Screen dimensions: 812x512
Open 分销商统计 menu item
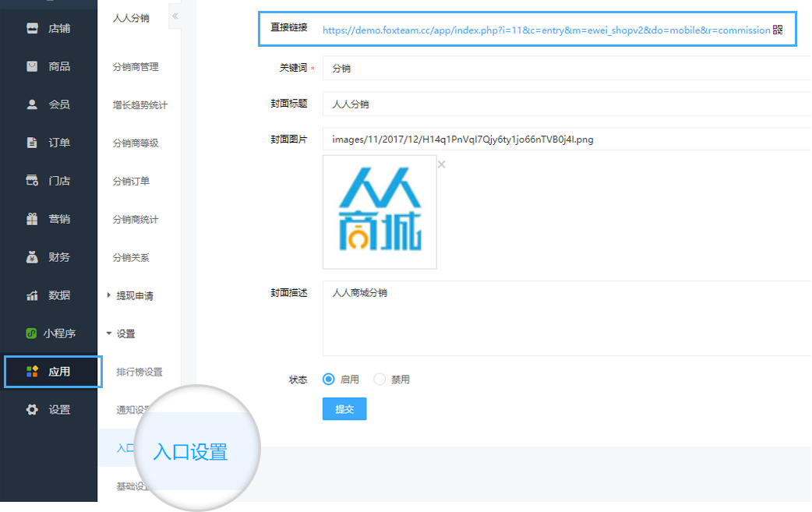point(136,220)
